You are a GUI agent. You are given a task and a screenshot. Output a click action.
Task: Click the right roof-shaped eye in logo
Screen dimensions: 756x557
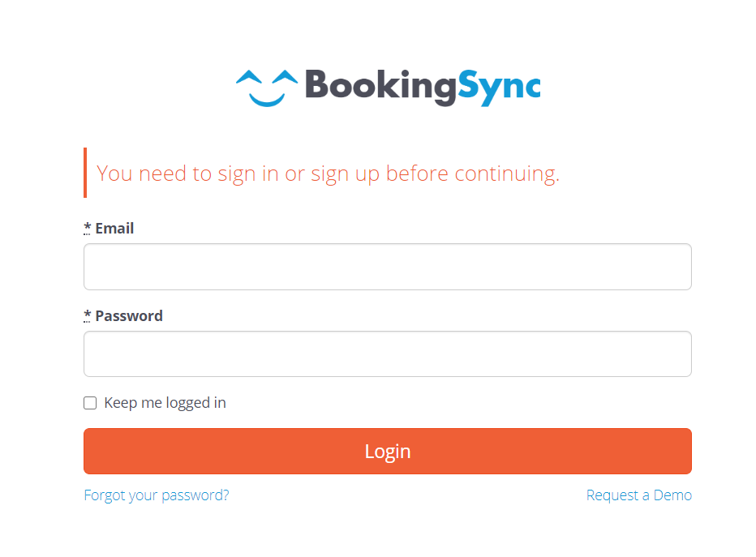(285, 79)
